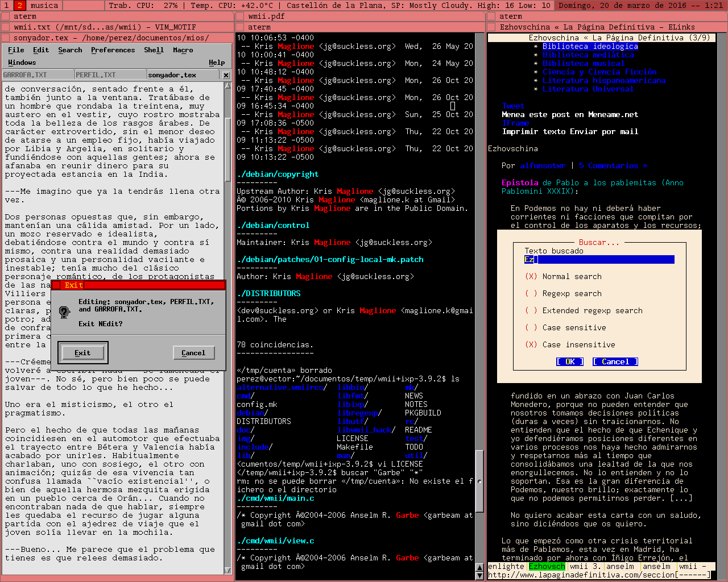This screenshot has width=728, height=582.
Task: Switch to workspace tag 2 in wmii bar
Action: coord(19,5)
